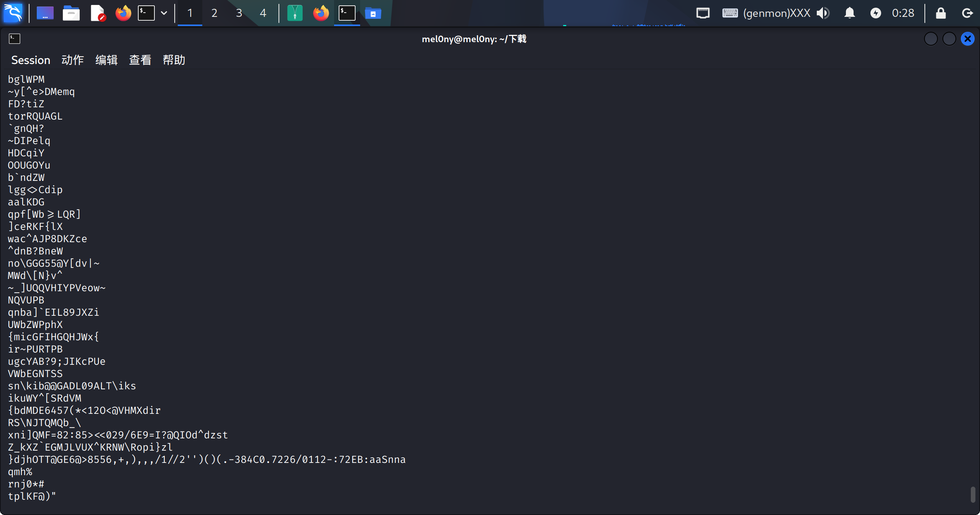This screenshot has width=980, height=515.
Task: Open the Kali dragon applications menu
Action: click(13, 13)
